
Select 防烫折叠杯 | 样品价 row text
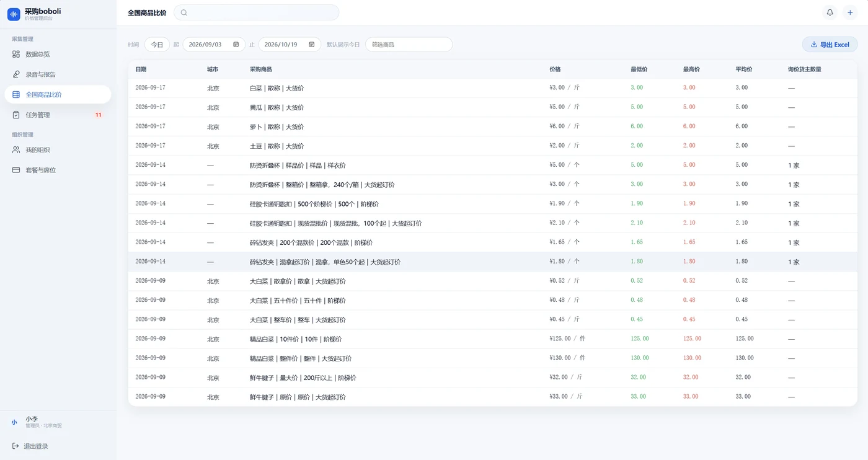click(x=298, y=166)
